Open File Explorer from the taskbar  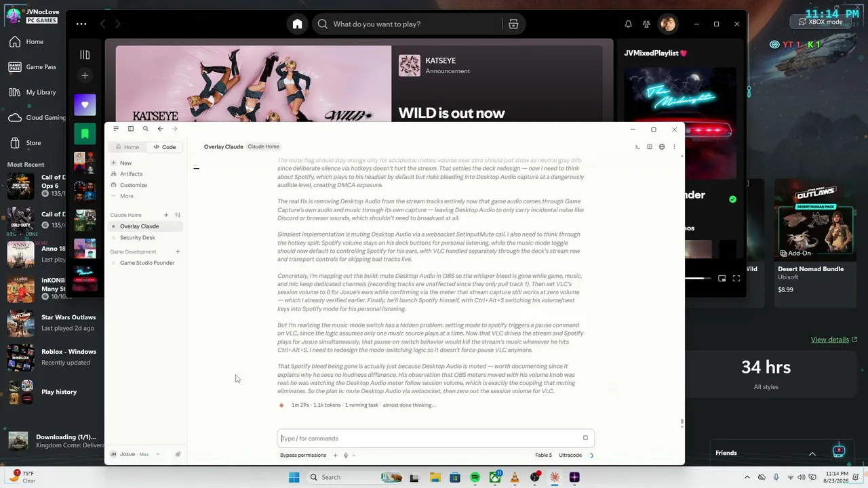click(x=435, y=477)
